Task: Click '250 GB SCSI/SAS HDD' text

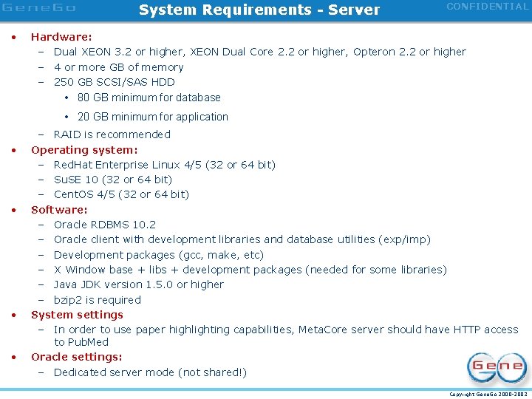Action: click(115, 82)
